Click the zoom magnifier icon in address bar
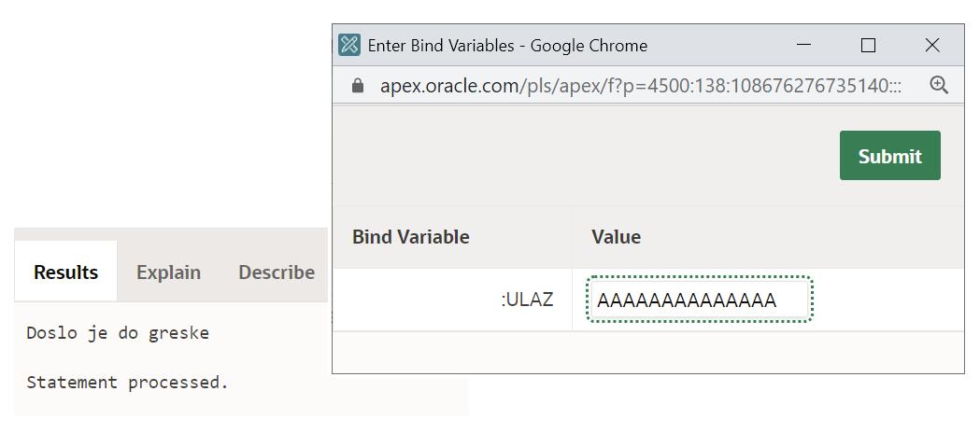This screenshot has height=433, width=980. pos(939,85)
